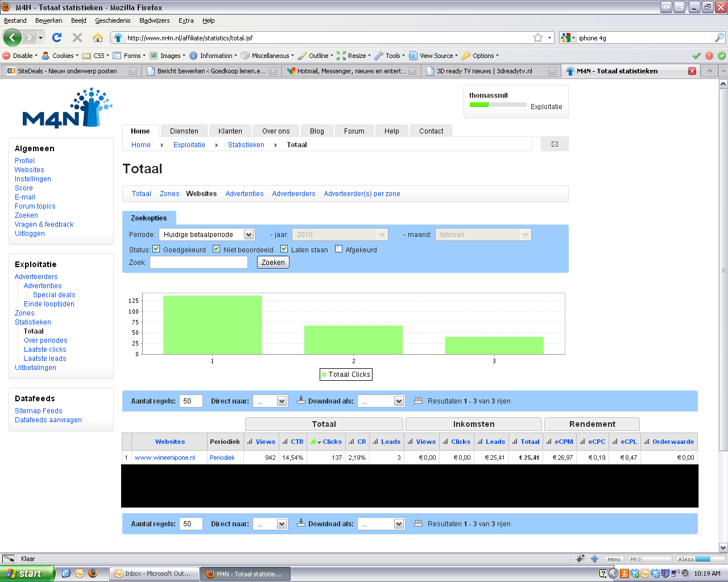Expand the Cookies toolbar menu

tap(60, 56)
